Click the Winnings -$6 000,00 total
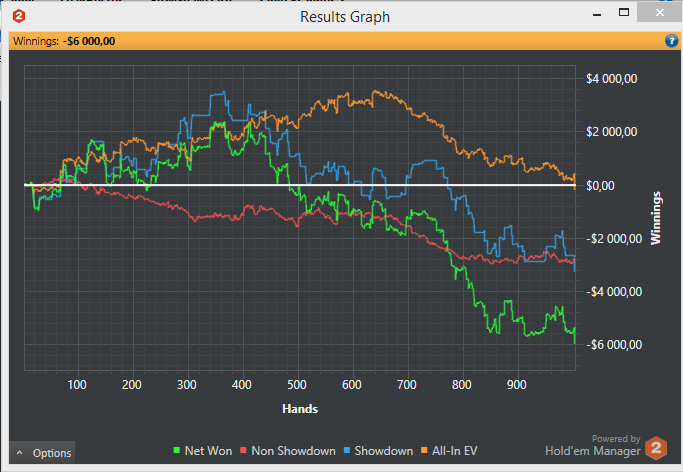The width and height of the screenshot is (683, 472). click(64, 41)
